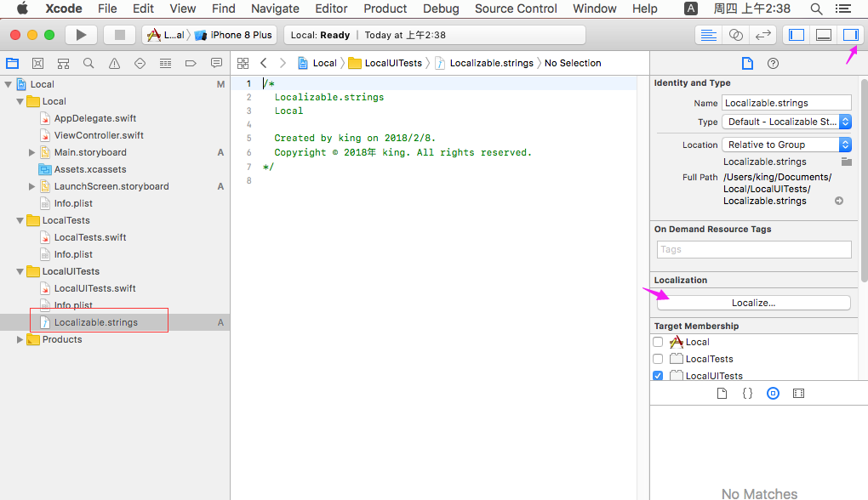Open Spotlight search in menu bar
868x500 pixels.
click(816, 9)
